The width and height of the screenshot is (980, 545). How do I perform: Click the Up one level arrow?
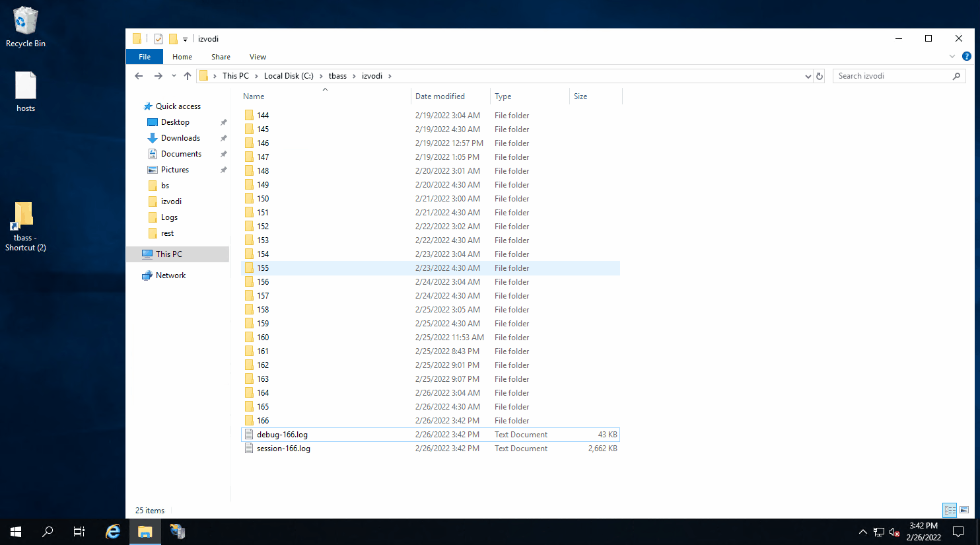point(188,76)
